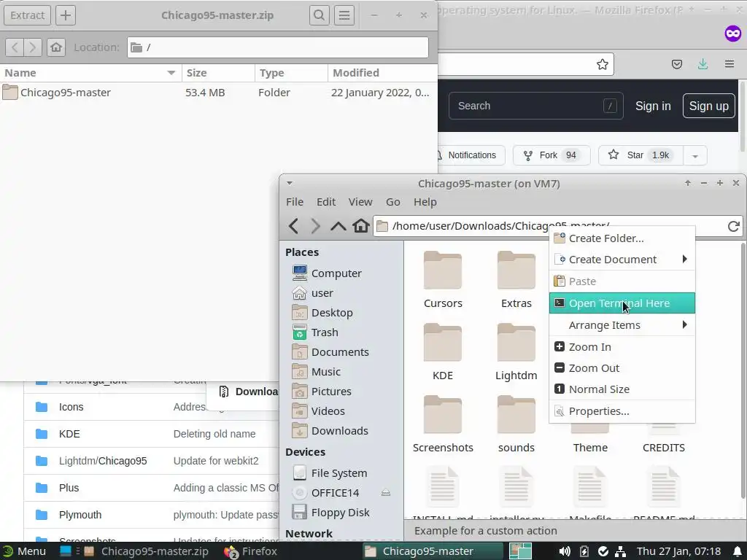747x560 pixels.
Task: Click the GitHub Sign up button
Action: [x=709, y=106]
